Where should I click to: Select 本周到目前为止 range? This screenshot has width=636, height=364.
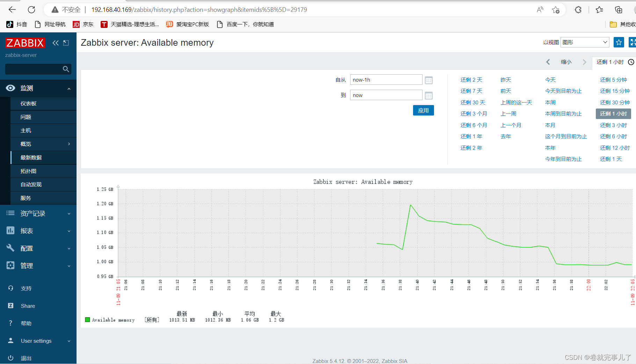563,114
